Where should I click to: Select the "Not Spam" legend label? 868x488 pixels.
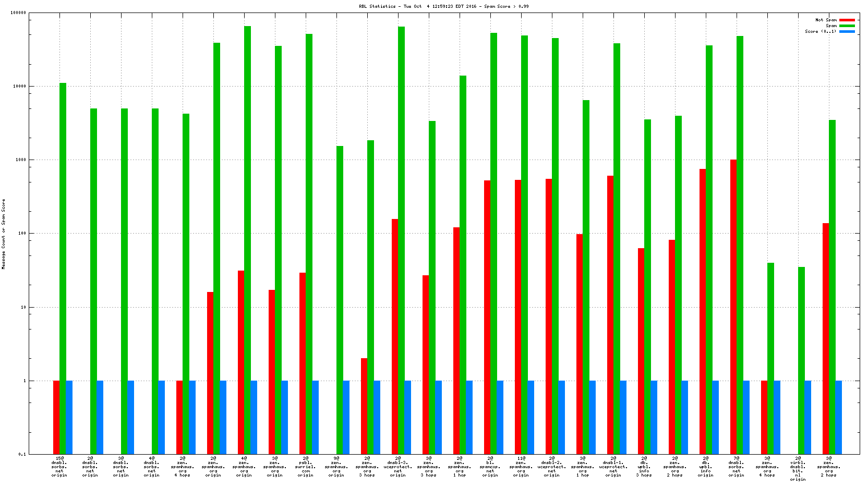click(826, 20)
